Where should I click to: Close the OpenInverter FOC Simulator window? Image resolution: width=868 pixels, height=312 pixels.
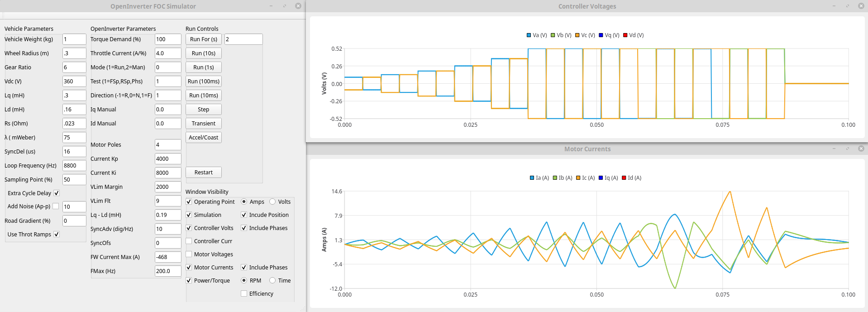[x=298, y=6]
